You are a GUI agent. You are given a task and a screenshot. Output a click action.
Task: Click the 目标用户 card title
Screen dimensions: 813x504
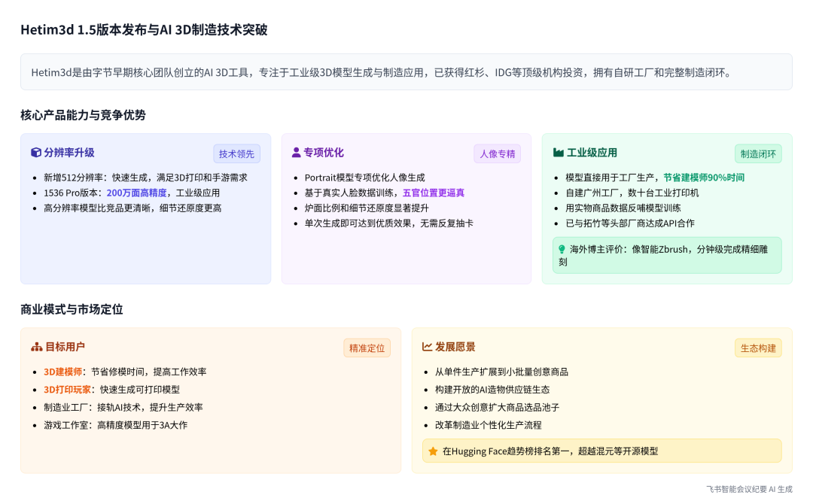(x=65, y=347)
